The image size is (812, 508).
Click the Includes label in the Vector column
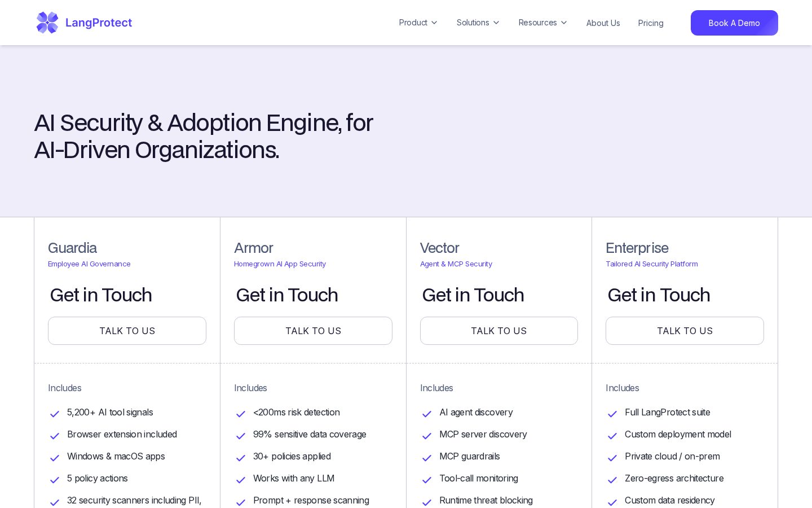436,388
